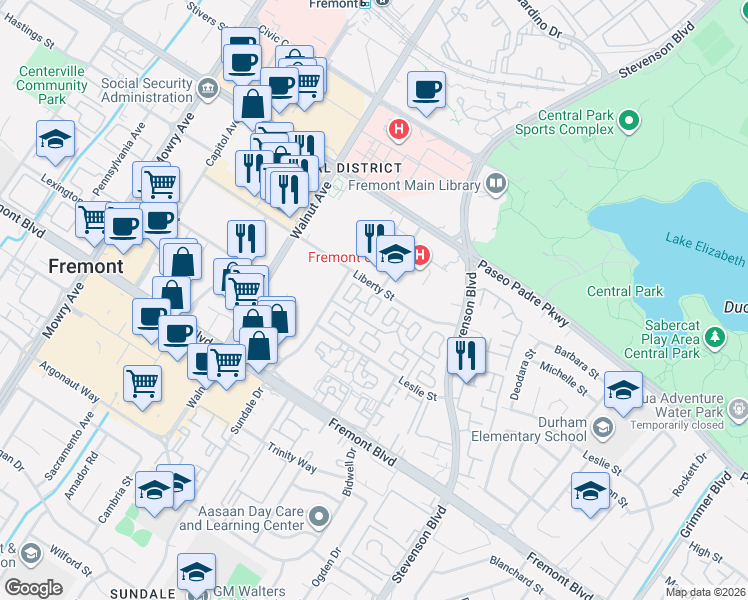Click the Blanchard St street label
The width and height of the screenshot is (748, 600).
(517, 575)
